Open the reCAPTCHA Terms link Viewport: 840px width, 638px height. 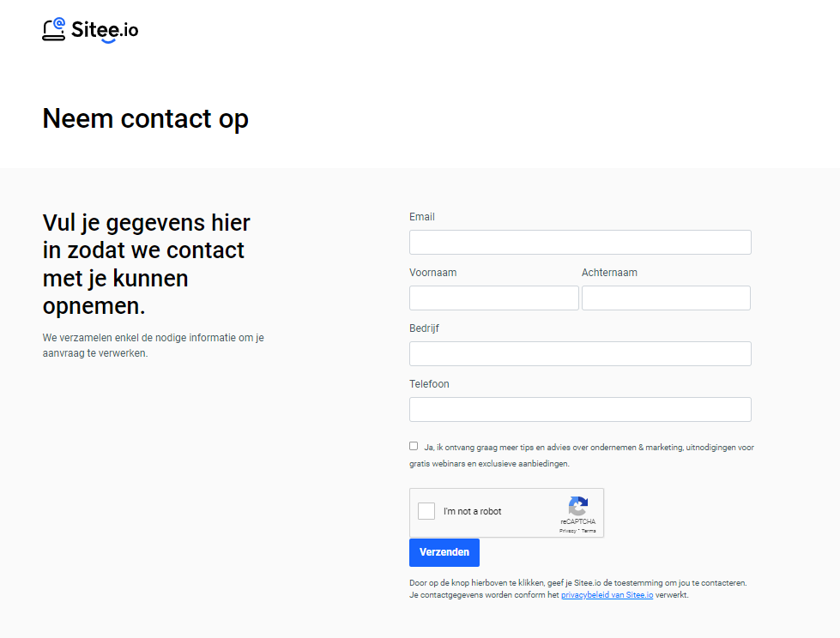(589, 531)
